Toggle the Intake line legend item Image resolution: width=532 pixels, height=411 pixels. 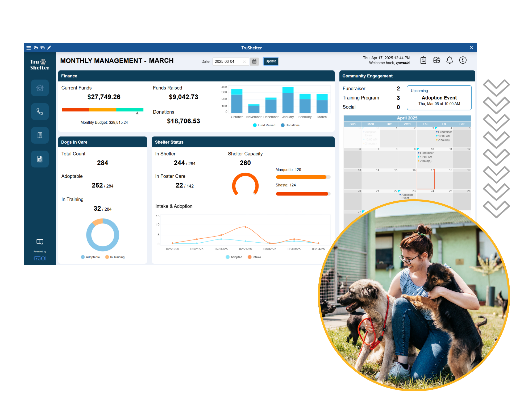254,257
